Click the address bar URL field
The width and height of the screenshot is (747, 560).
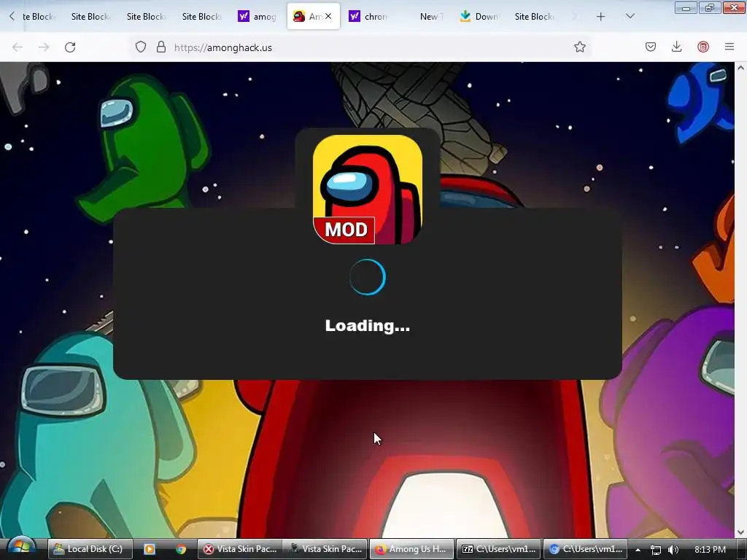(362, 47)
